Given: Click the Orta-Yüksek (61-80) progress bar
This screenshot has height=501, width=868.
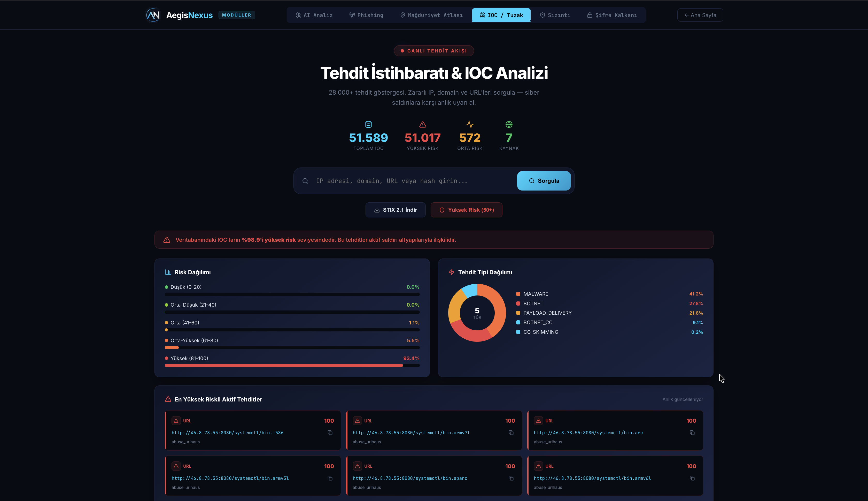Looking at the screenshot, I should pos(292,348).
